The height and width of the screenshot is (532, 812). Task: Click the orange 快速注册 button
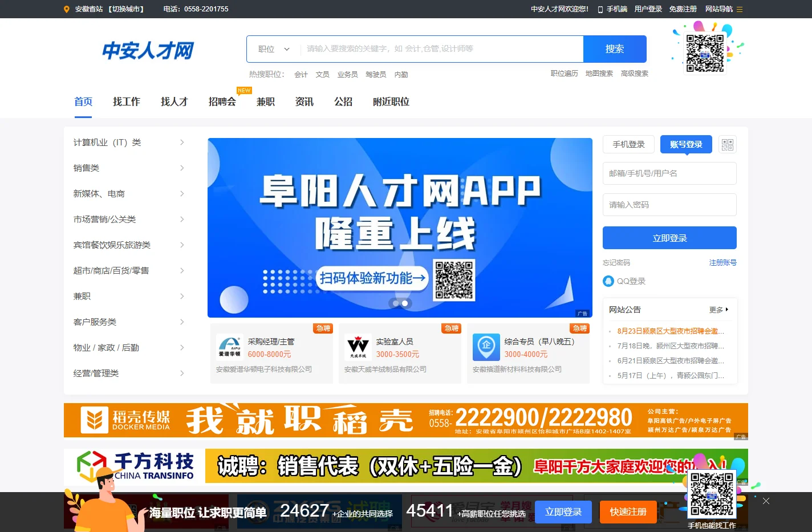[x=628, y=512]
